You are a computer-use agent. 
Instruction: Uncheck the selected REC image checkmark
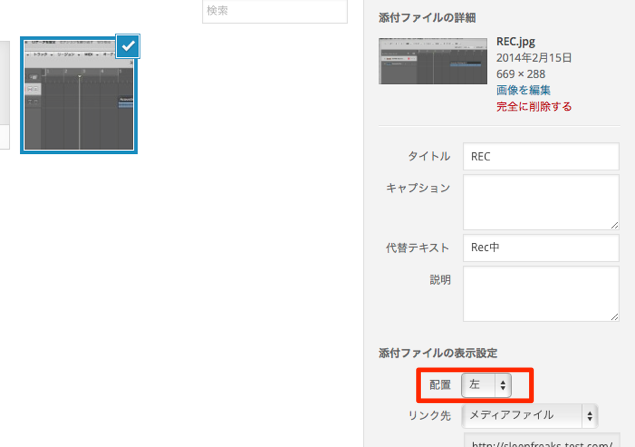pyautogui.click(x=128, y=46)
